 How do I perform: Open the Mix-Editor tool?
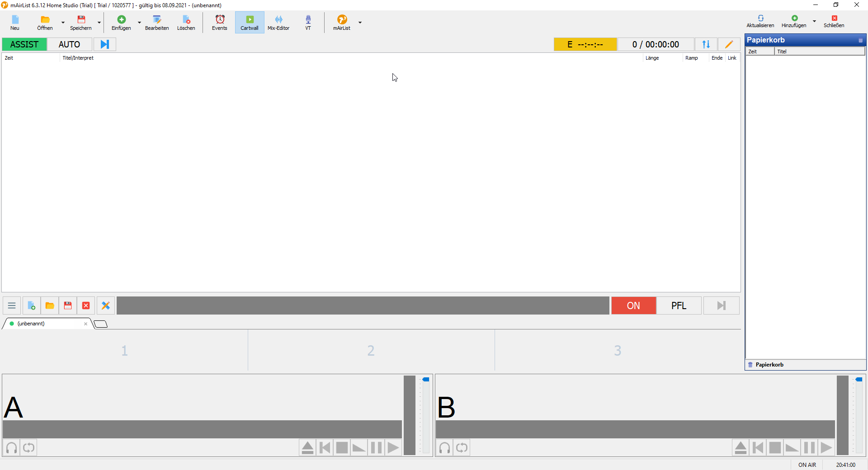278,22
